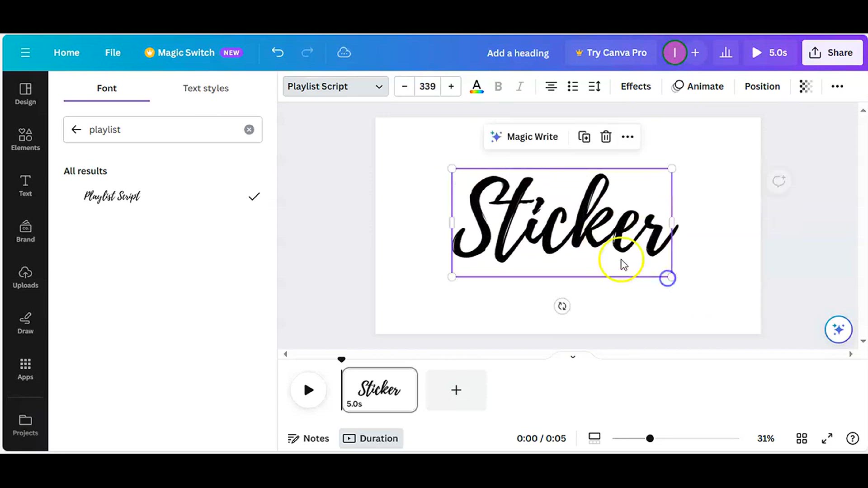Add a new page in timeline
Image resolution: width=868 pixels, height=488 pixels.
click(x=456, y=390)
